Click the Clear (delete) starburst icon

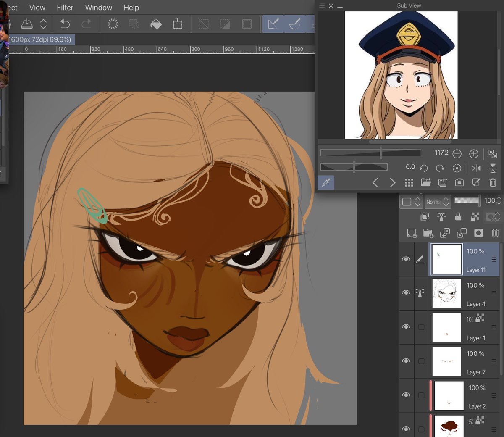point(113,24)
